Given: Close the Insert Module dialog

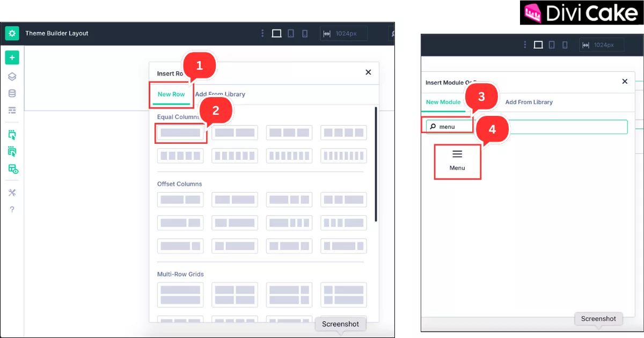Looking at the screenshot, I should tap(625, 82).
